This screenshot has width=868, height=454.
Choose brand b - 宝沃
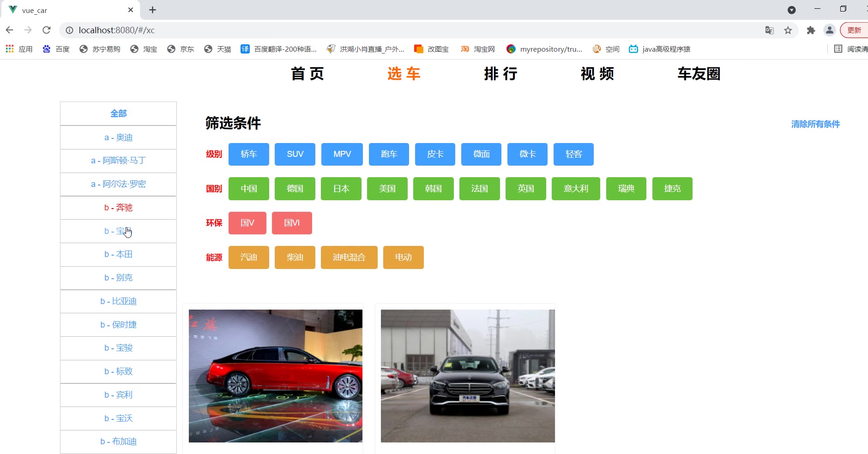click(118, 418)
